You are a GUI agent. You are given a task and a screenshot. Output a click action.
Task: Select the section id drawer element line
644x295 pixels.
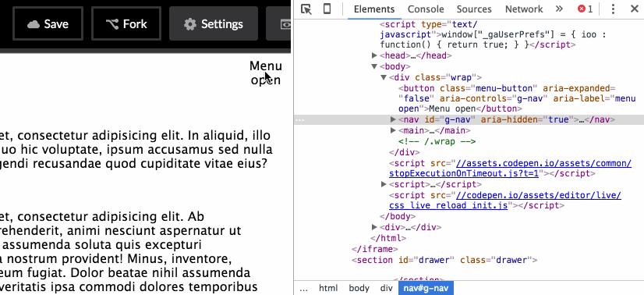click(444, 260)
